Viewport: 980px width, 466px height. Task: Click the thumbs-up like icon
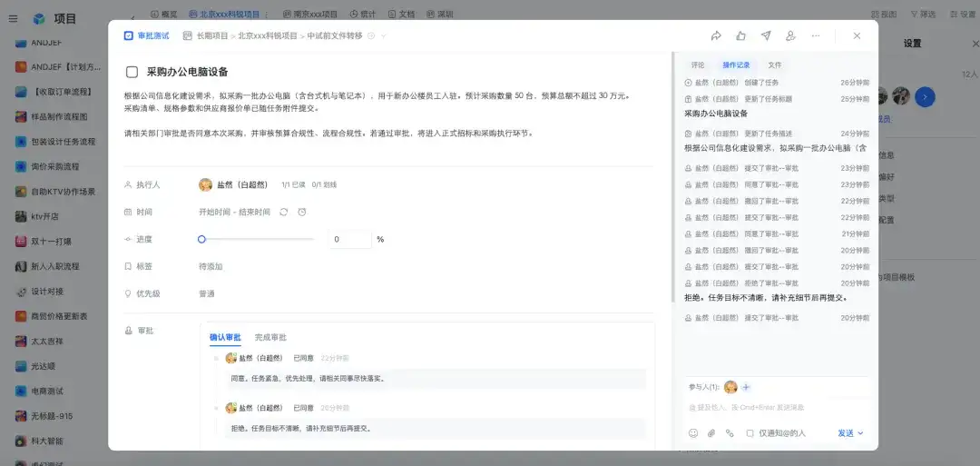[740, 35]
